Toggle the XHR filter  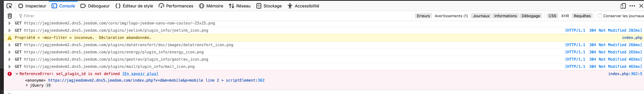pyautogui.click(x=565, y=16)
